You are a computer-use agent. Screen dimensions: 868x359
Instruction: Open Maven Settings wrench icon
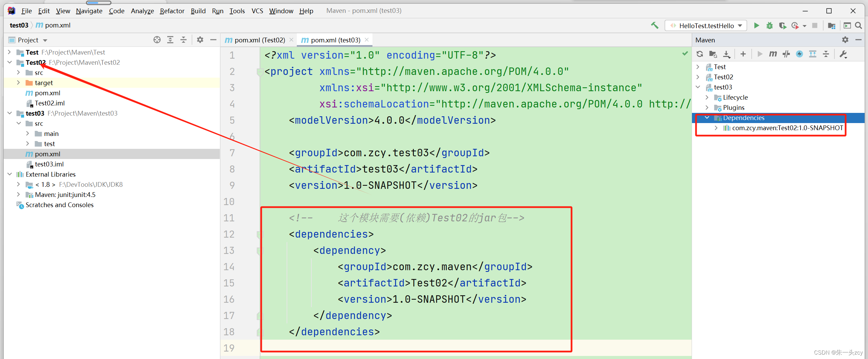pos(843,54)
